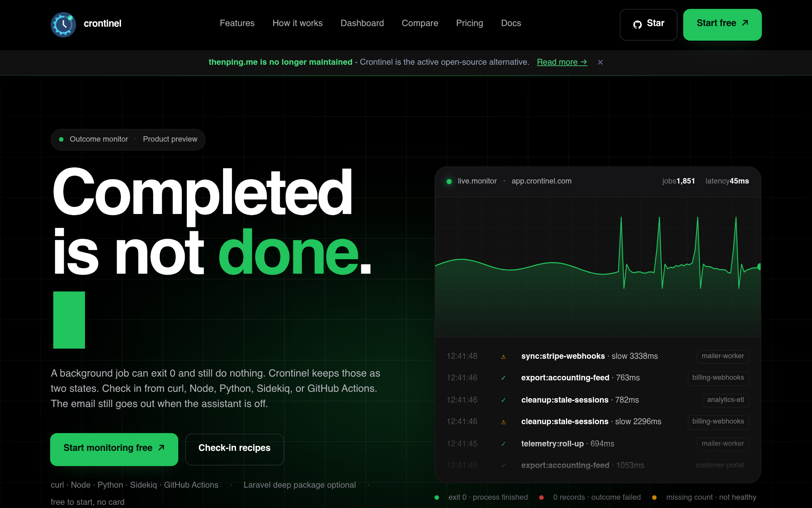Screen dimensions: 812x508
Task: Click sync:stripe-webhooks slow 3338ms entry
Action: click(589, 356)
